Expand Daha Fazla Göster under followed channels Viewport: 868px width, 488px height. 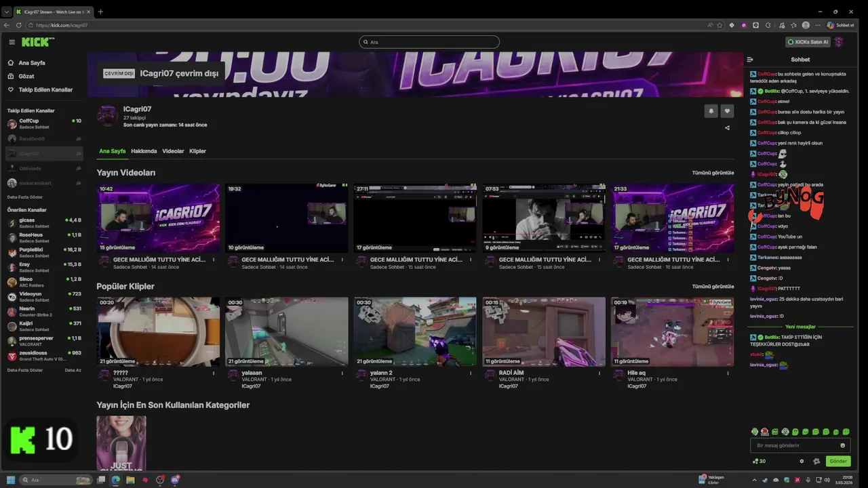25,197
